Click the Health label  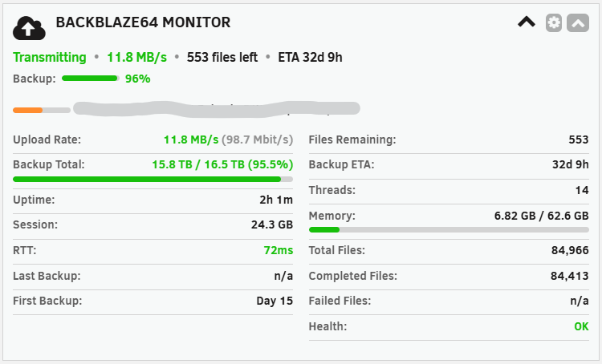pyautogui.click(x=327, y=326)
